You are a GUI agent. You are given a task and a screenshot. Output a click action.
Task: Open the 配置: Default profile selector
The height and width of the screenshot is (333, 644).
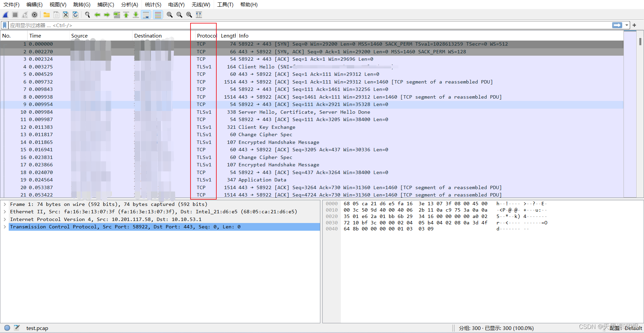point(626,328)
